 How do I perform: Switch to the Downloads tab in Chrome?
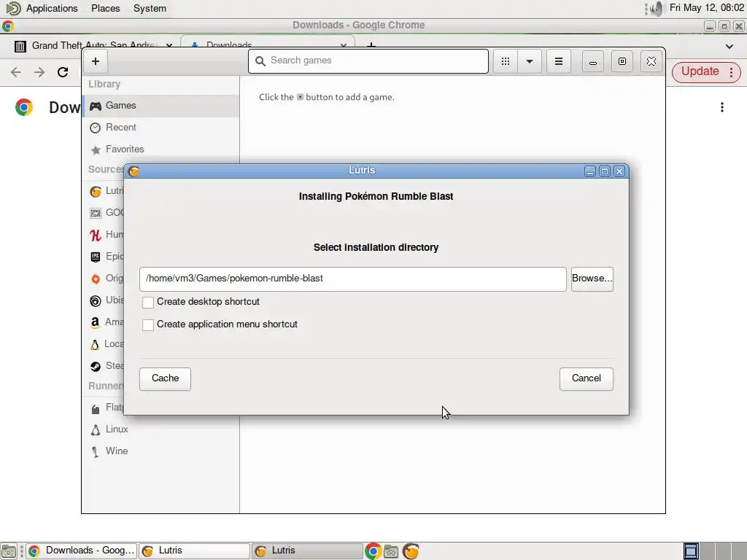coord(267,44)
